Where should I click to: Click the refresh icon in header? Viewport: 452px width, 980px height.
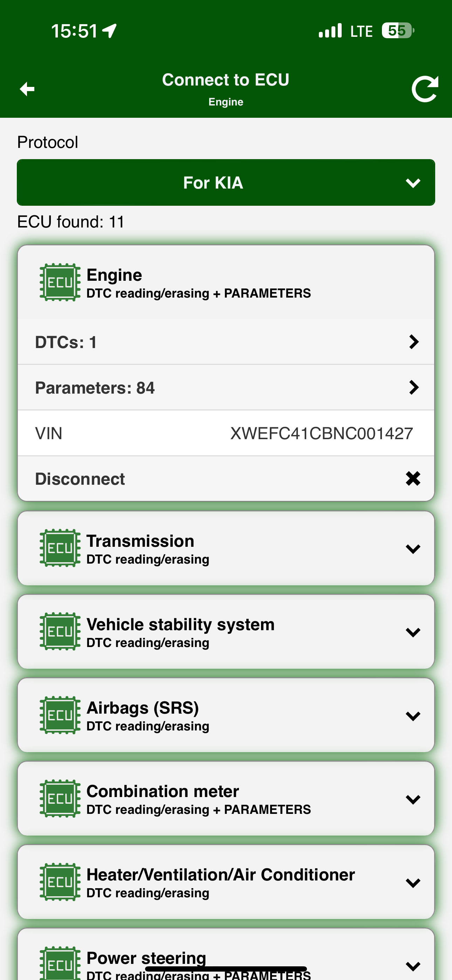point(425,89)
